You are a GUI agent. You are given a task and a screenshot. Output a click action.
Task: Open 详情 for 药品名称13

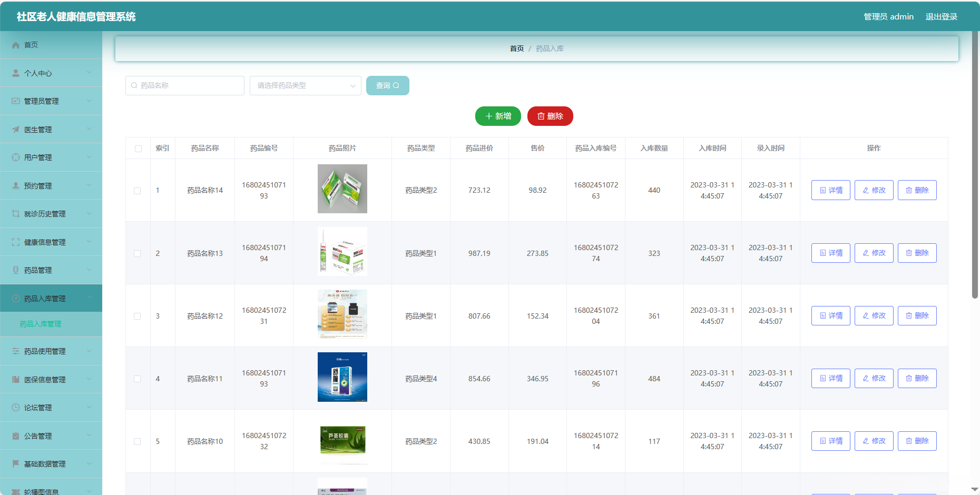[x=830, y=253]
